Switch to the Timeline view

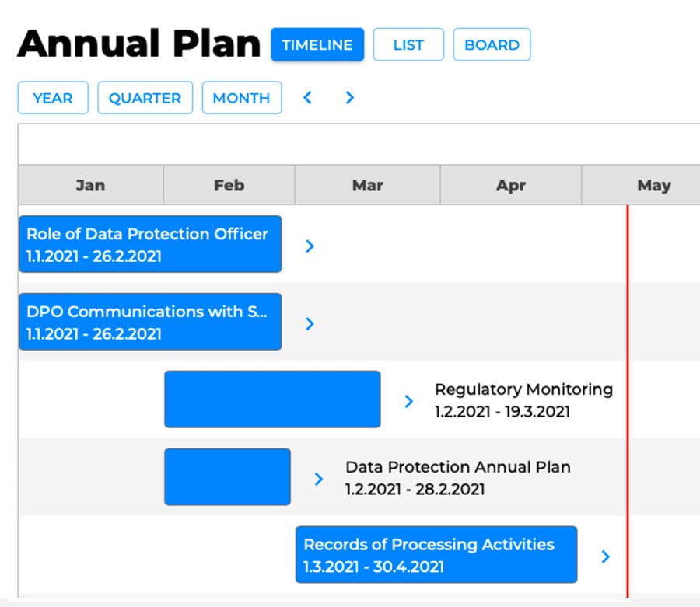click(x=317, y=45)
